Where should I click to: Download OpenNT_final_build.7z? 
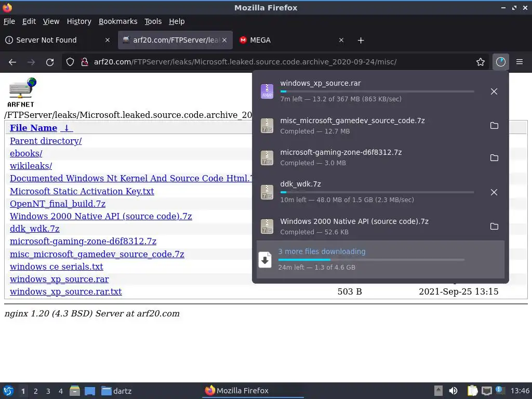pos(58,204)
